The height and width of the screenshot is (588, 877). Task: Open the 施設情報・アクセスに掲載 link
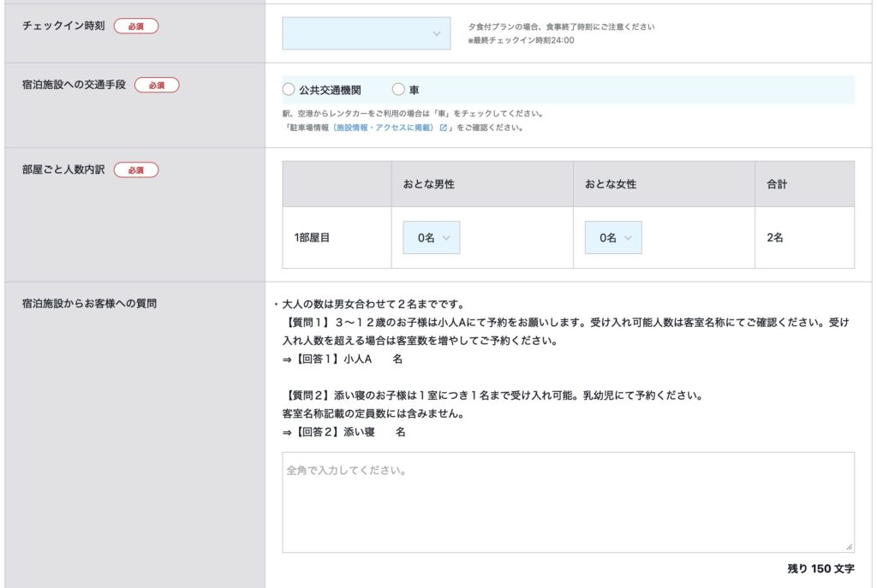385,128
